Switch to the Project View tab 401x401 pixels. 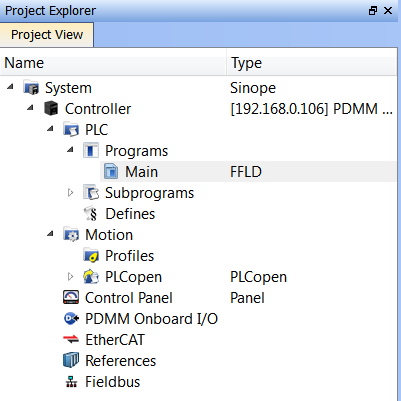[47, 35]
